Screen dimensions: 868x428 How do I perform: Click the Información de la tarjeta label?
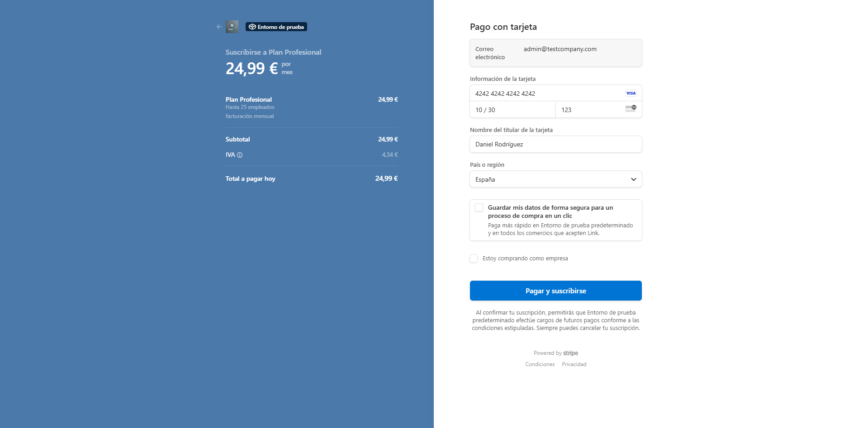[x=503, y=79]
